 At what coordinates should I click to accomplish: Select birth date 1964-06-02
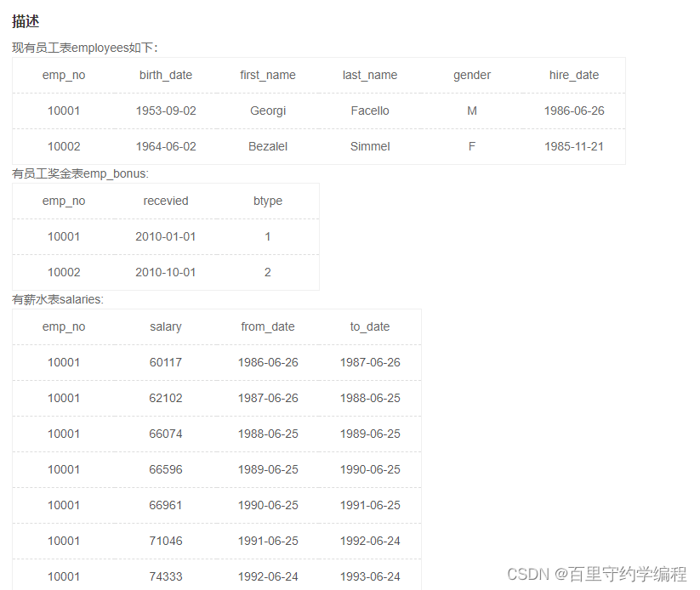(166, 146)
